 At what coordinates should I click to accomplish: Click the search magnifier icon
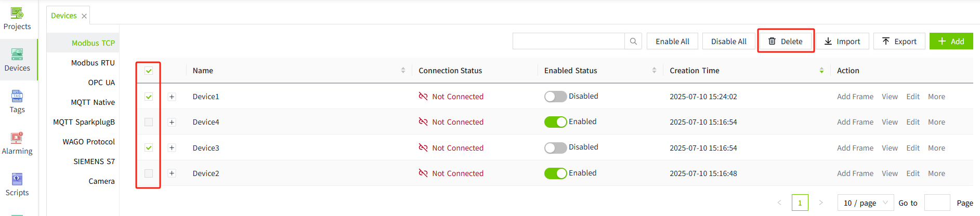pyautogui.click(x=633, y=42)
